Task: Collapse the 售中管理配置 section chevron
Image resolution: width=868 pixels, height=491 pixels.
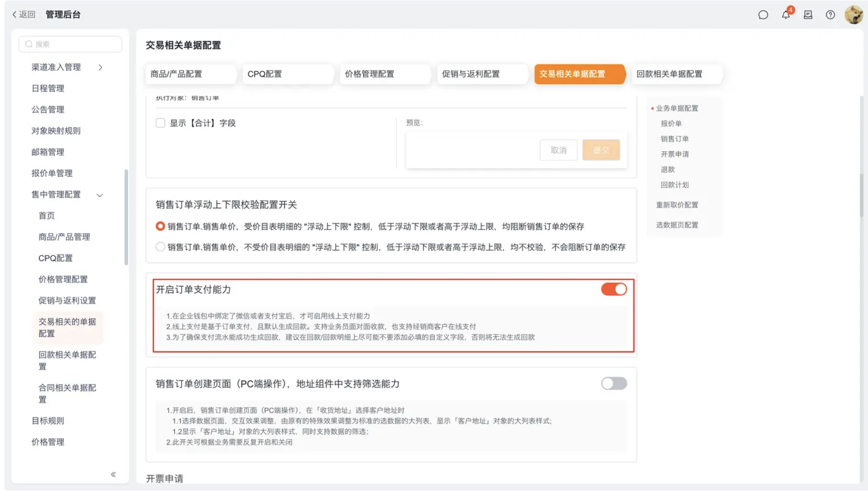Action: coord(100,195)
